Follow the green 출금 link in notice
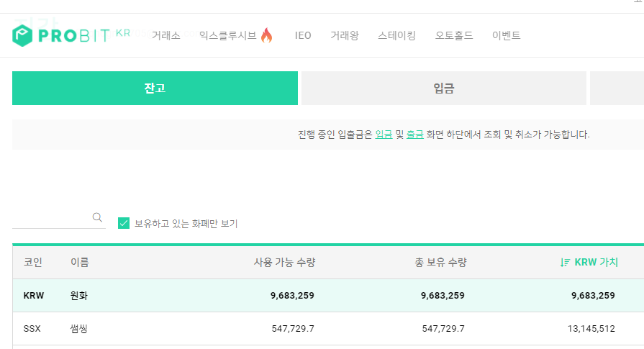This screenshot has width=644, height=349. [414, 135]
